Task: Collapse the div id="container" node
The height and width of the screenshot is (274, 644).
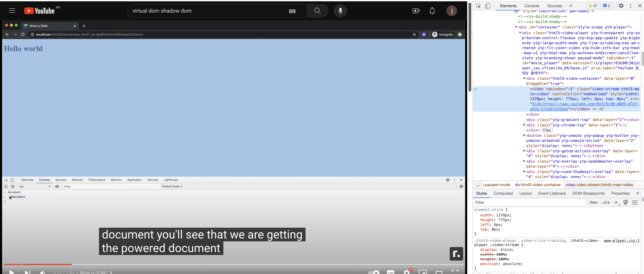Action: pos(516,27)
